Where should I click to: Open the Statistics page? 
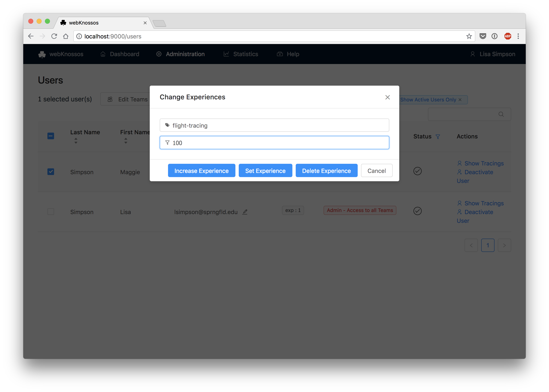point(241,54)
